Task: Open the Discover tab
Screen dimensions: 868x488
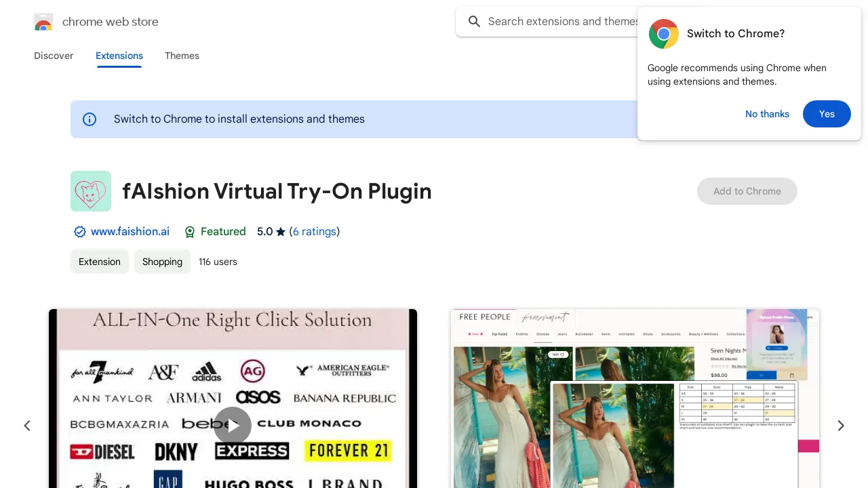Action: point(54,56)
